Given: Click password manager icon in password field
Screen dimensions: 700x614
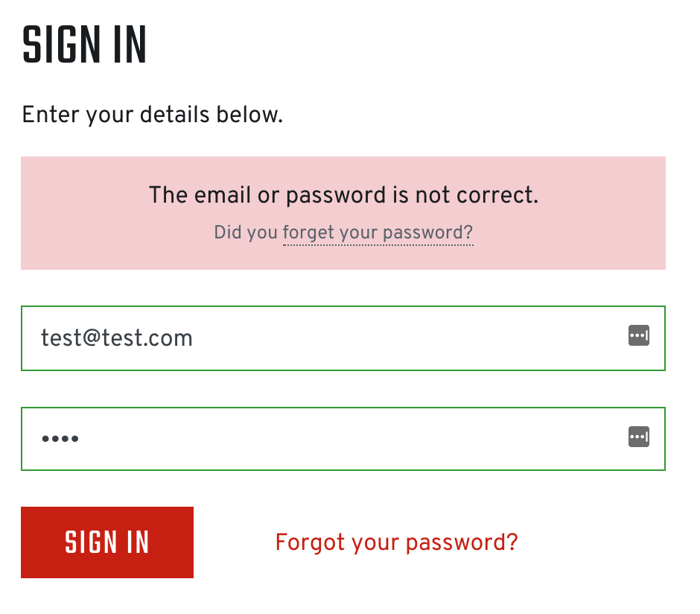Looking at the screenshot, I should coord(638,437).
